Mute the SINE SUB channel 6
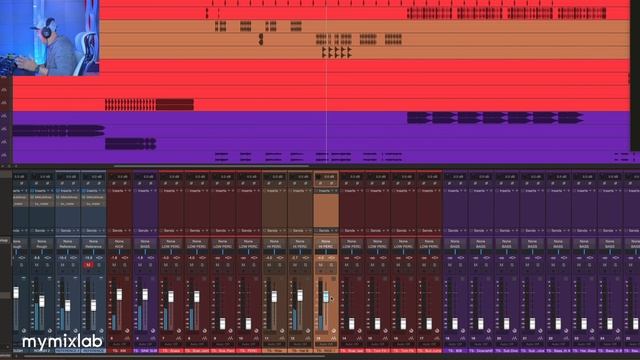The width and height of the screenshot is (640, 360). [140, 265]
